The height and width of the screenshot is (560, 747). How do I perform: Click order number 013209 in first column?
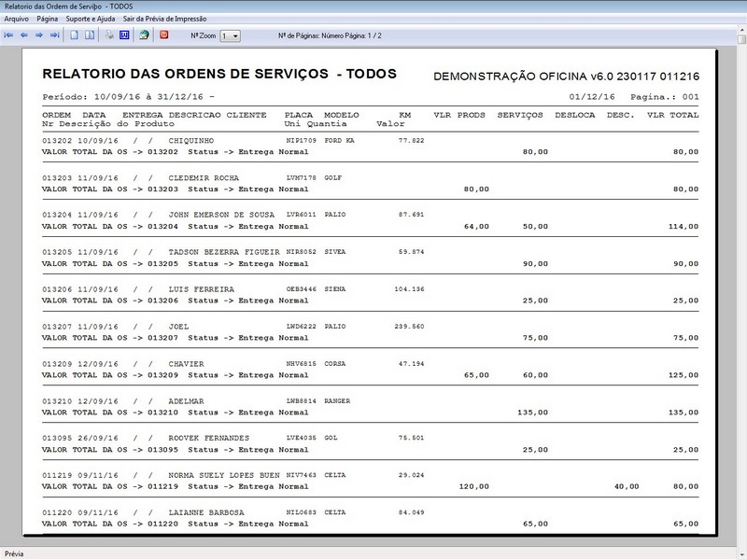click(57, 364)
